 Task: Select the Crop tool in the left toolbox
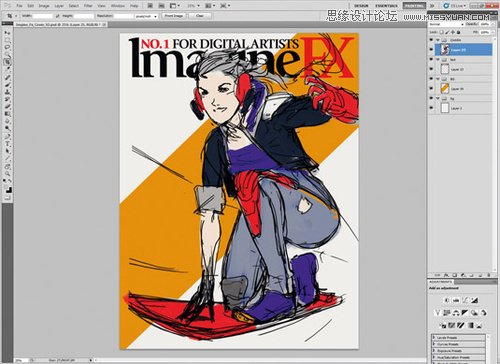pyautogui.click(x=7, y=62)
